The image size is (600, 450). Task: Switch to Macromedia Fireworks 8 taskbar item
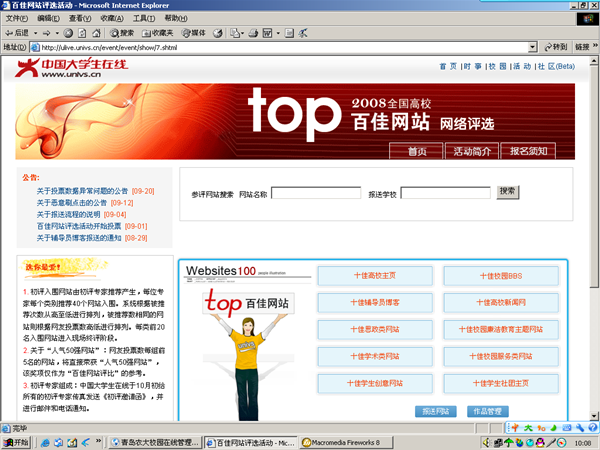coord(346,443)
